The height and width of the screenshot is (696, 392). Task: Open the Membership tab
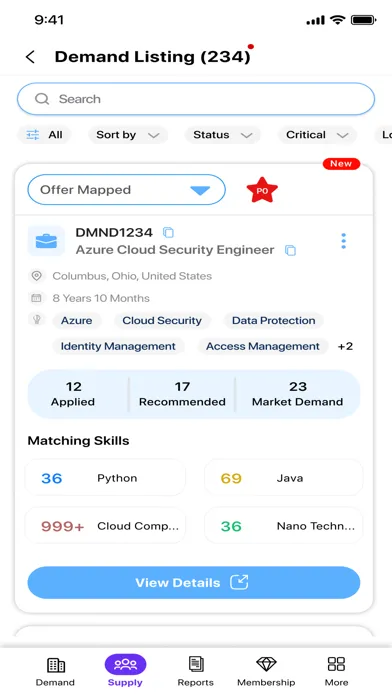pyautogui.click(x=266, y=671)
